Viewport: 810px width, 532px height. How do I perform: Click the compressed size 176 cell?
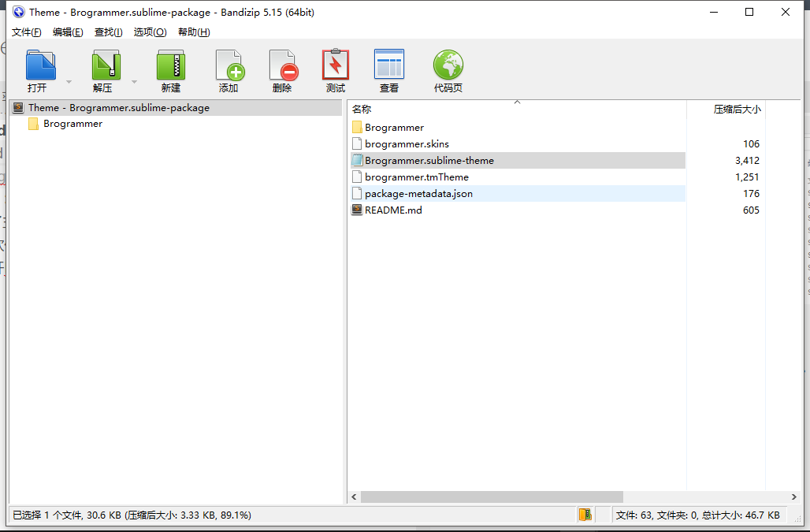(751, 193)
